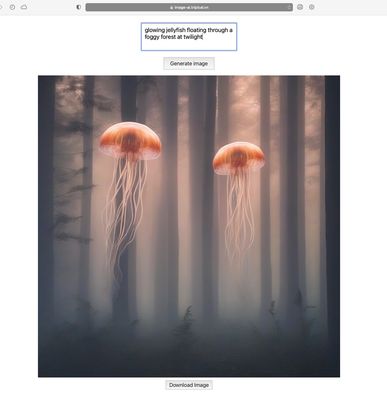This screenshot has width=387, height=400.
Task: Place cursor on word "glowing" in prompt
Action: [x=155, y=30]
